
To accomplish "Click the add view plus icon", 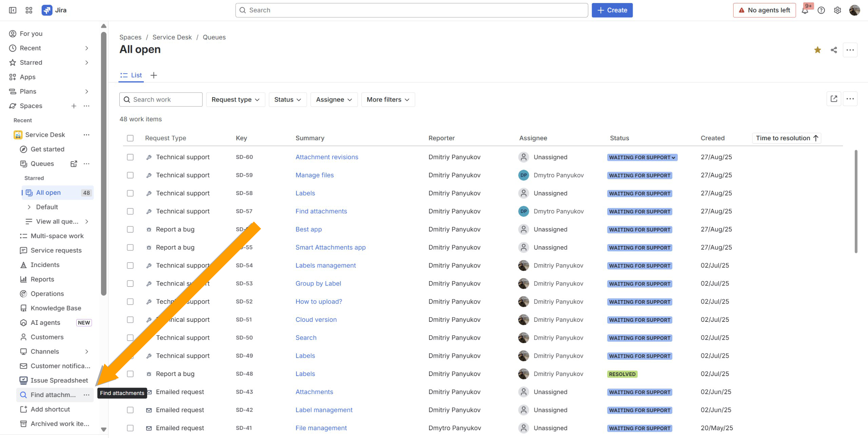I will [x=154, y=75].
